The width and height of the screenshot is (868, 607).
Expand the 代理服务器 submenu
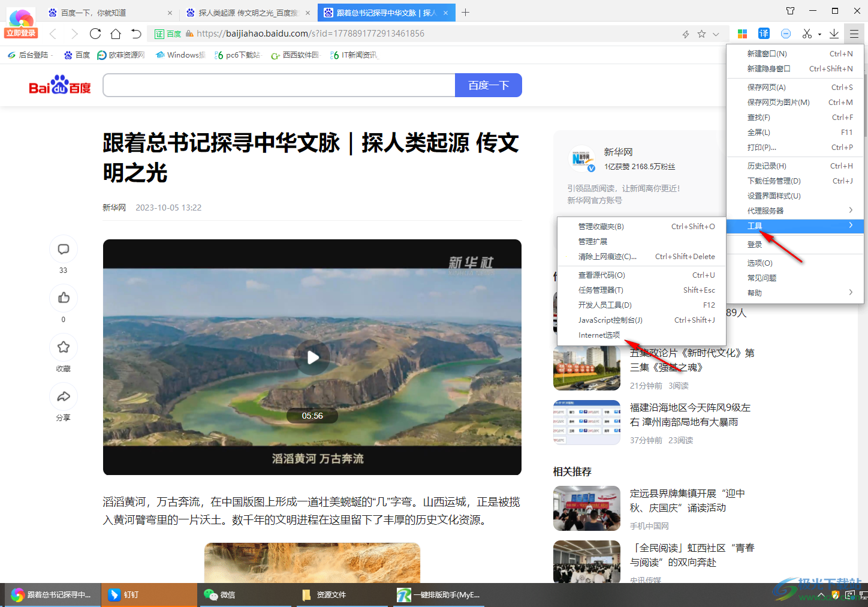click(795, 211)
